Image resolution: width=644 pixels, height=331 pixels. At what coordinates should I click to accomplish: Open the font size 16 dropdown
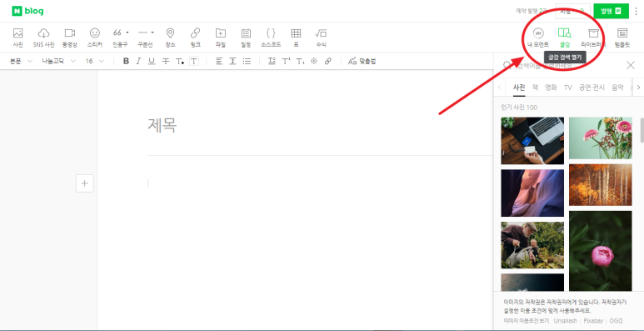[x=94, y=61]
